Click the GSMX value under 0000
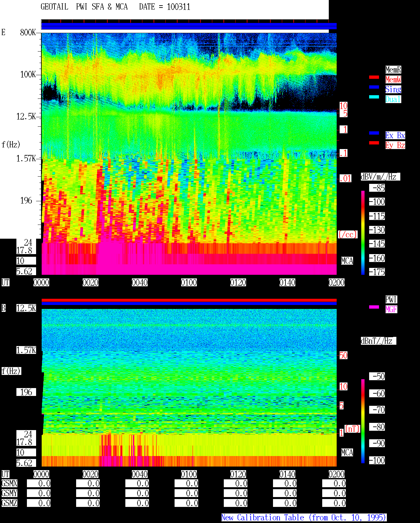420x523 pixels. 39,483
